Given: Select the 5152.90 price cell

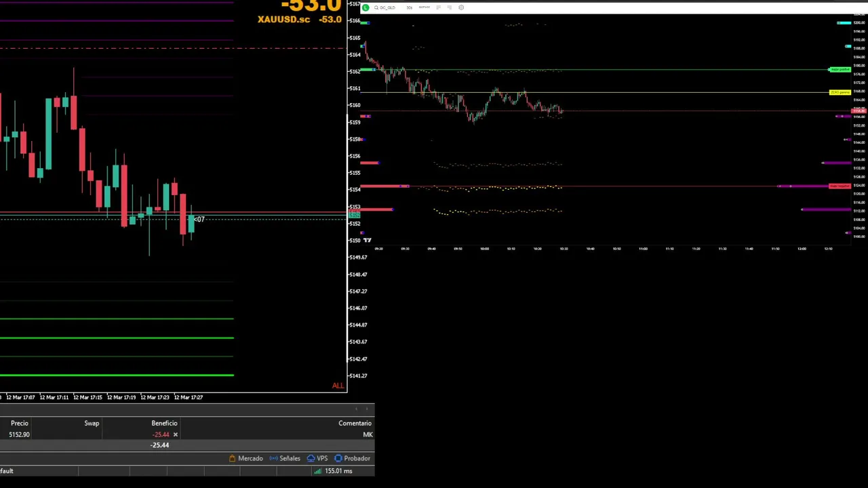Looking at the screenshot, I should point(19,434).
